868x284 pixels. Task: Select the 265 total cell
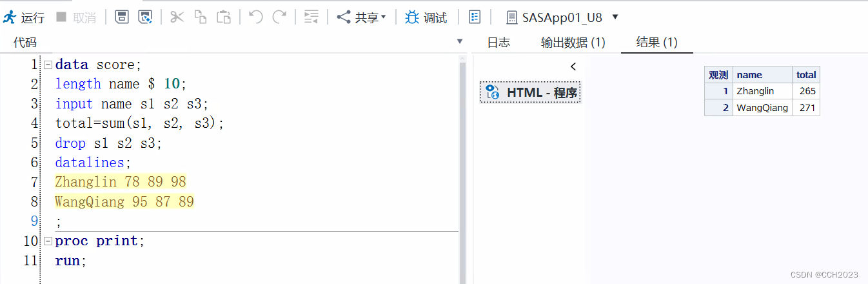click(x=806, y=91)
